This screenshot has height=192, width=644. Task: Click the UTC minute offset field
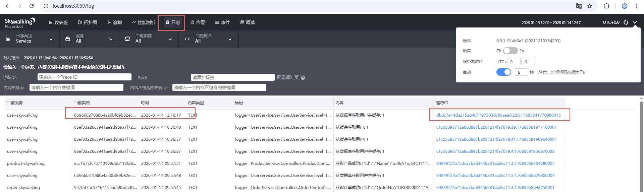point(528,62)
